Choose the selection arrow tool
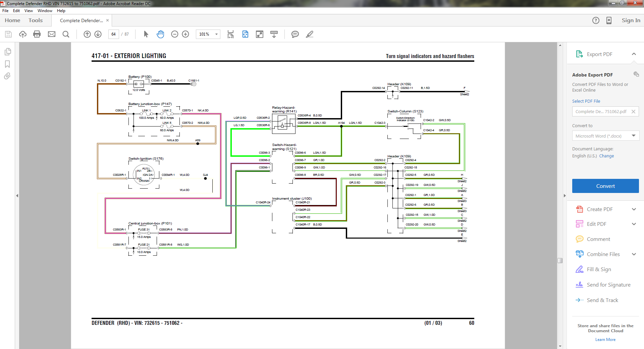Image resolution: width=644 pixels, height=349 pixels. (x=146, y=34)
